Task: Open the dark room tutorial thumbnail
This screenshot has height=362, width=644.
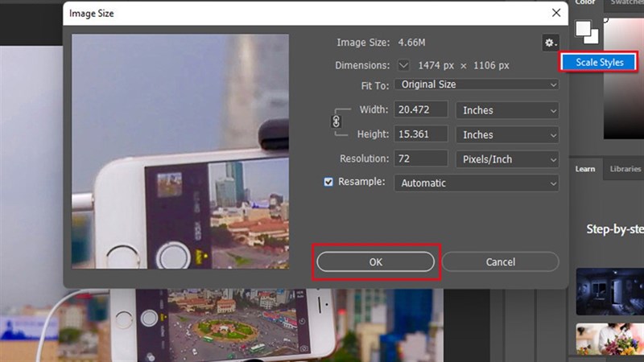Action: tap(610, 291)
